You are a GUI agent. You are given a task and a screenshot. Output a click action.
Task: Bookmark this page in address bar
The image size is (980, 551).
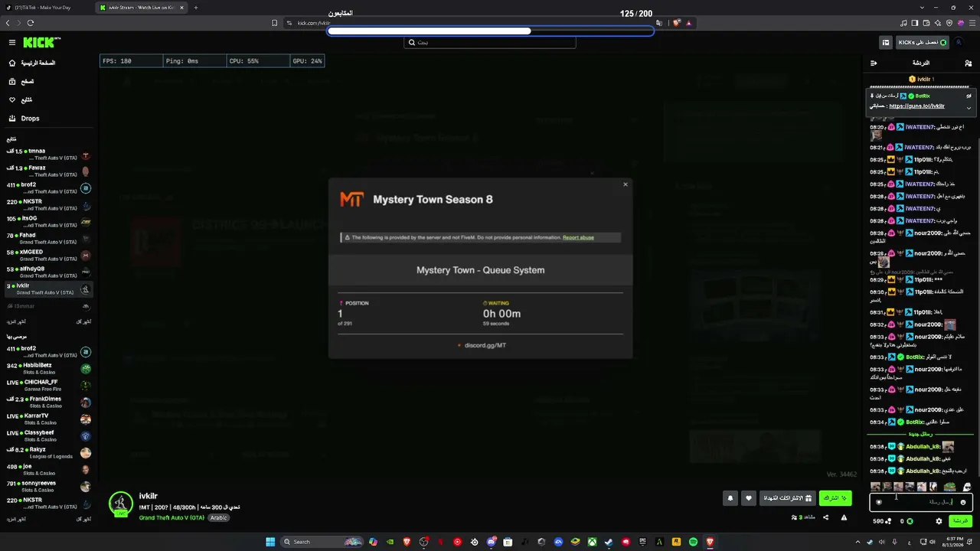click(x=275, y=23)
